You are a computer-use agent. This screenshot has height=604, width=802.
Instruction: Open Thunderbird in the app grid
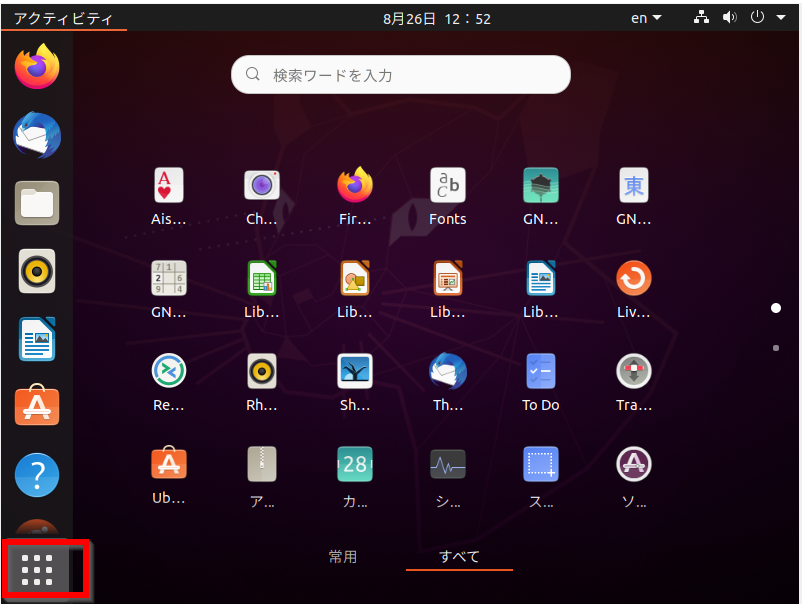[448, 382]
